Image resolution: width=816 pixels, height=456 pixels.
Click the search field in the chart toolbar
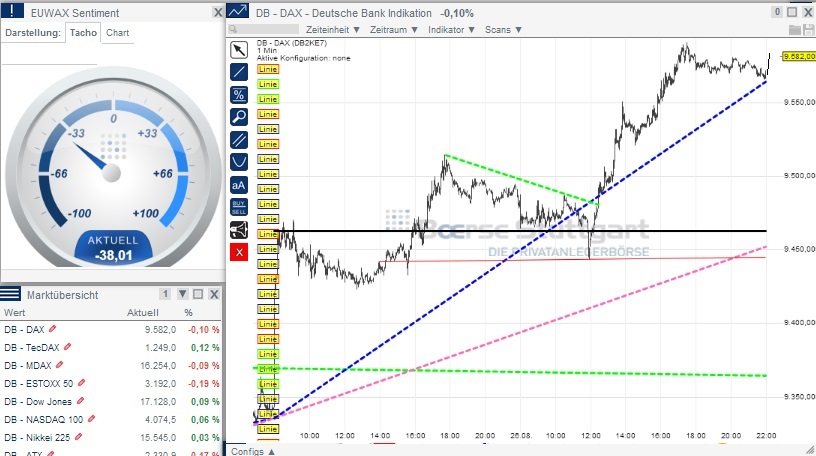tap(263, 30)
